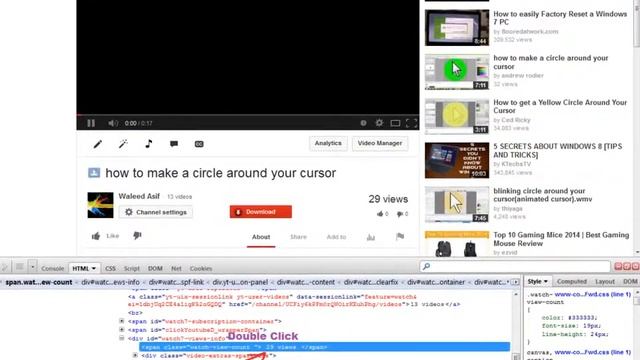The height and width of the screenshot is (360, 640).
Task: Mute the video with the speaker icon
Action: [x=113, y=123]
